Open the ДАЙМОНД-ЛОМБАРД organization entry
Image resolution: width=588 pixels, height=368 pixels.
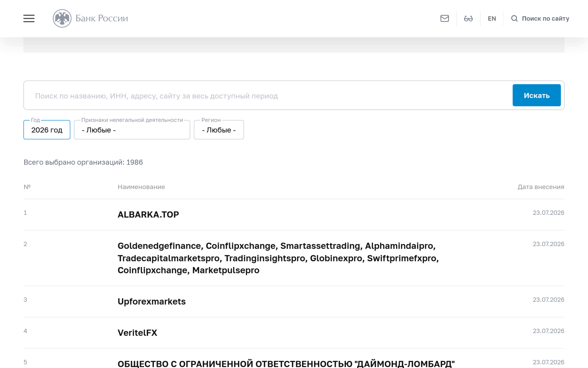click(286, 363)
